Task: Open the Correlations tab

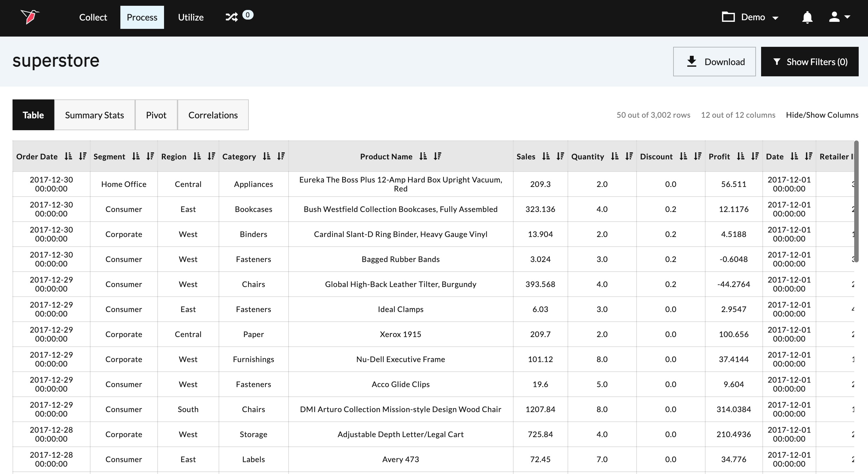Action: click(213, 115)
